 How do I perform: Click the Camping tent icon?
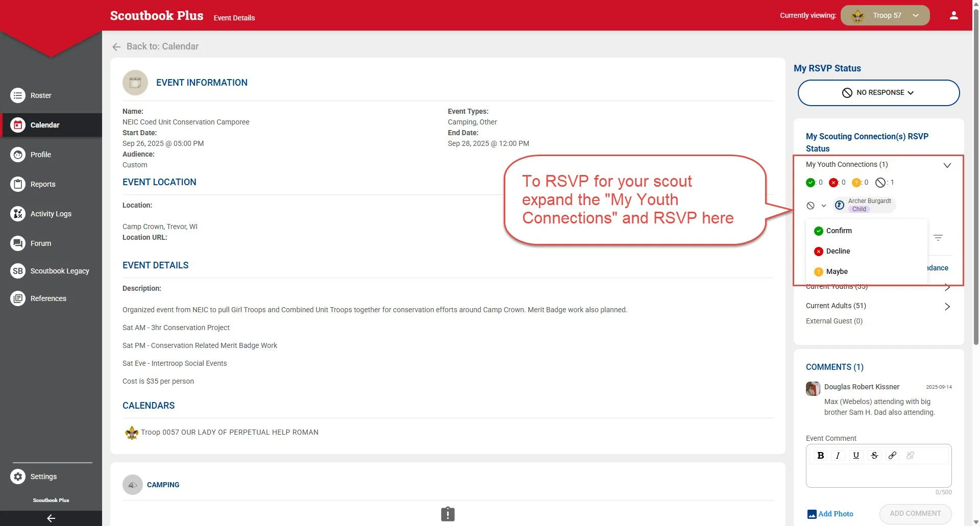133,485
